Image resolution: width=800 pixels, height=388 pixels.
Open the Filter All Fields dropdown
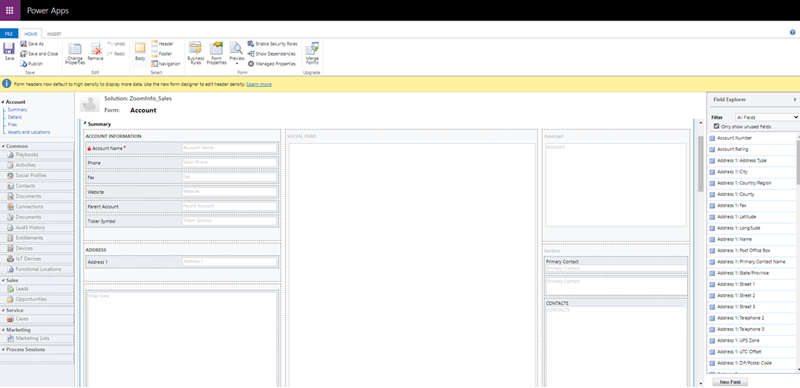point(767,117)
